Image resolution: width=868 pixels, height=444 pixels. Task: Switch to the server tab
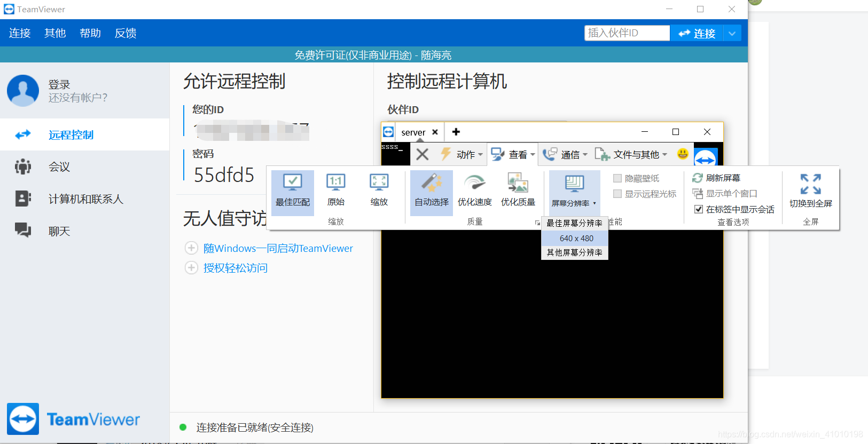(x=413, y=132)
